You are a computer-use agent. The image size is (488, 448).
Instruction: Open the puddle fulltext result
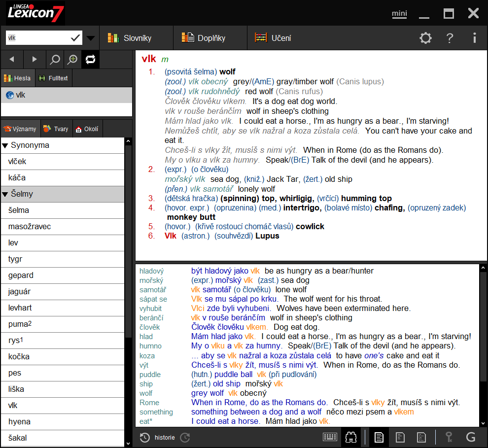(150, 375)
